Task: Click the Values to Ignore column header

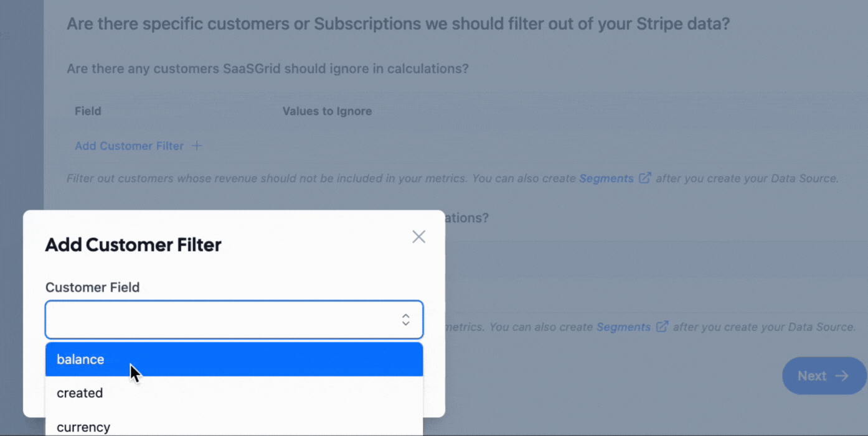Action: (327, 111)
